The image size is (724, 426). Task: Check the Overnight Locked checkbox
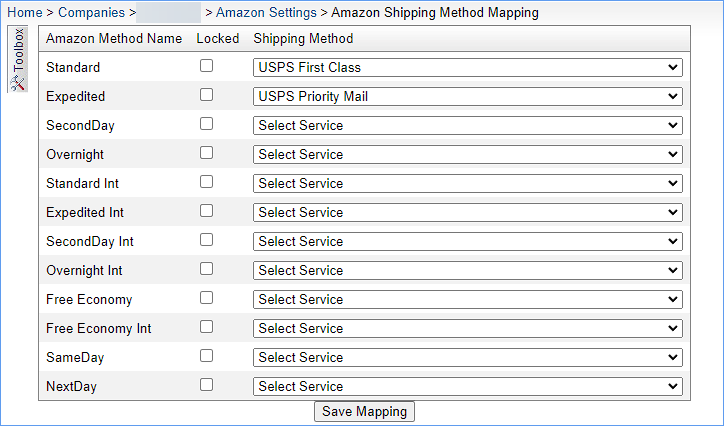(206, 153)
